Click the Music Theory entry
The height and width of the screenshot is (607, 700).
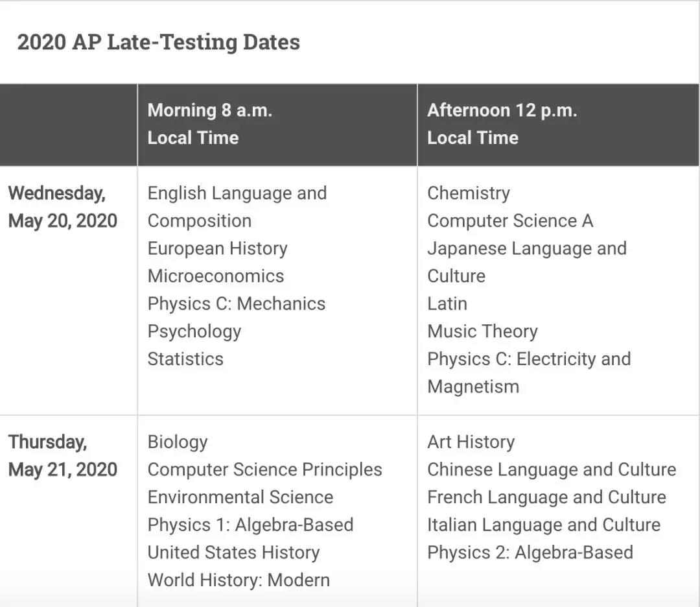482,331
